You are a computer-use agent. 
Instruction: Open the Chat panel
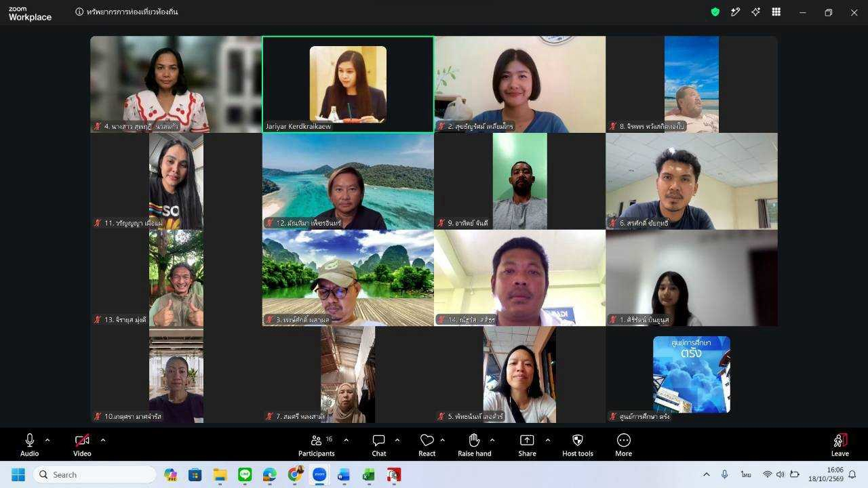coord(379,445)
